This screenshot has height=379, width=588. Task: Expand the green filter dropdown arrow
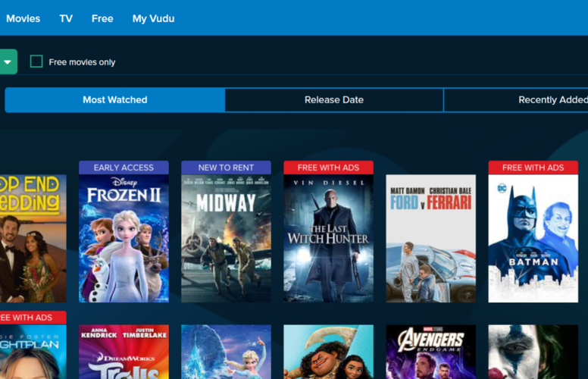tap(8, 62)
